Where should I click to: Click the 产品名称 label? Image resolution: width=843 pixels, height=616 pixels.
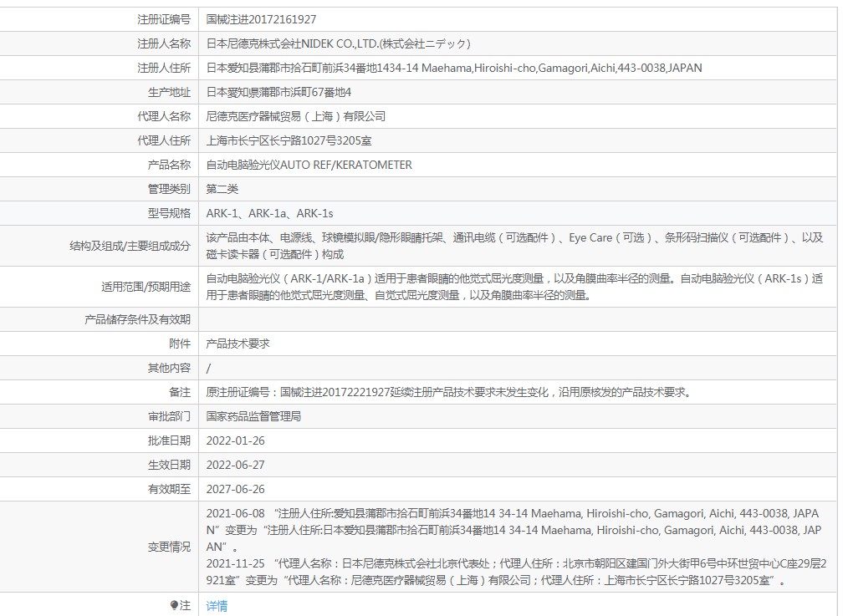[x=169, y=165]
